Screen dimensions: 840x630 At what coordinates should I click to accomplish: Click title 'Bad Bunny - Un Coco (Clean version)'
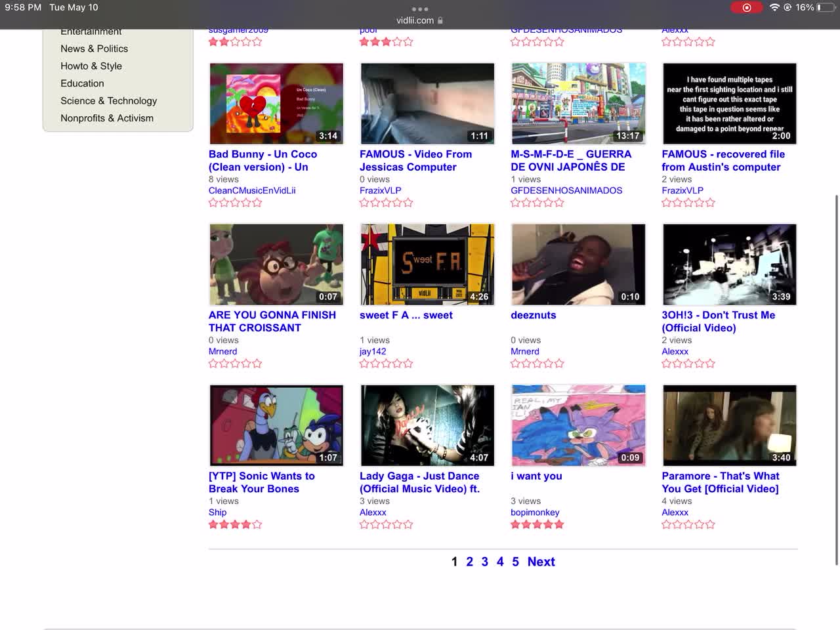pyautogui.click(x=262, y=161)
